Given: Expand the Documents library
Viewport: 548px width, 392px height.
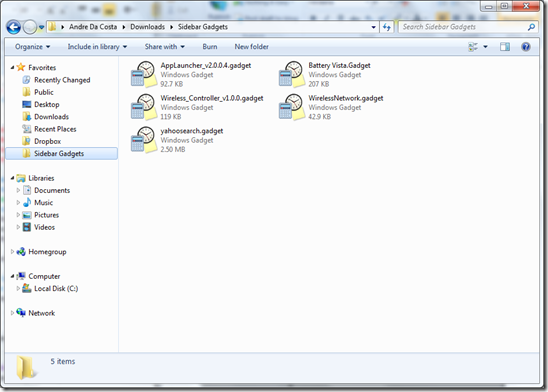Looking at the screenshot, I should [18, 190].
